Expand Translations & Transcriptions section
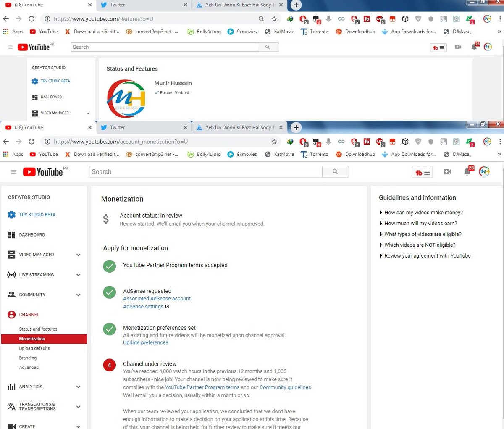The height and width of the screenshot is (429, 504). click(x=78, y=407)
